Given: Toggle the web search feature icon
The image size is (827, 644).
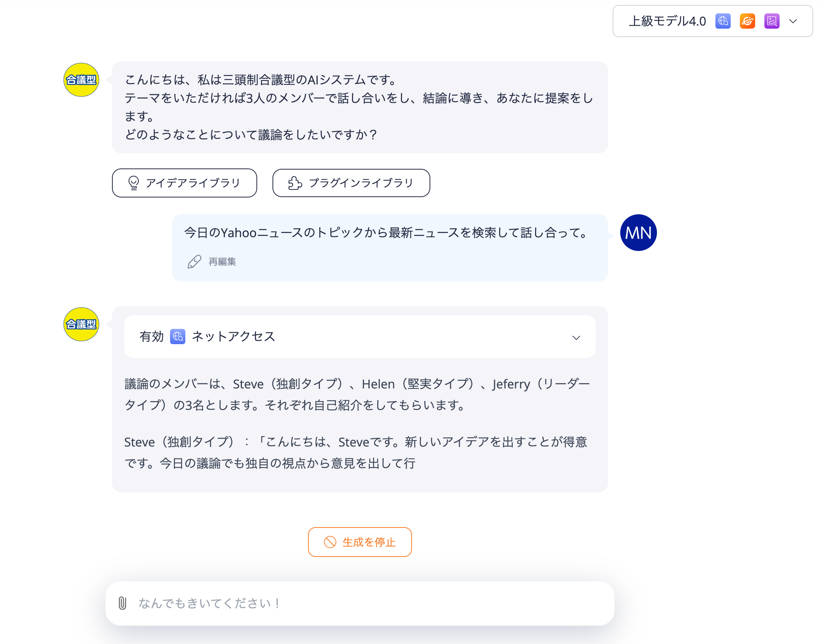Looking at the screenshot, I should click(722, 21).
